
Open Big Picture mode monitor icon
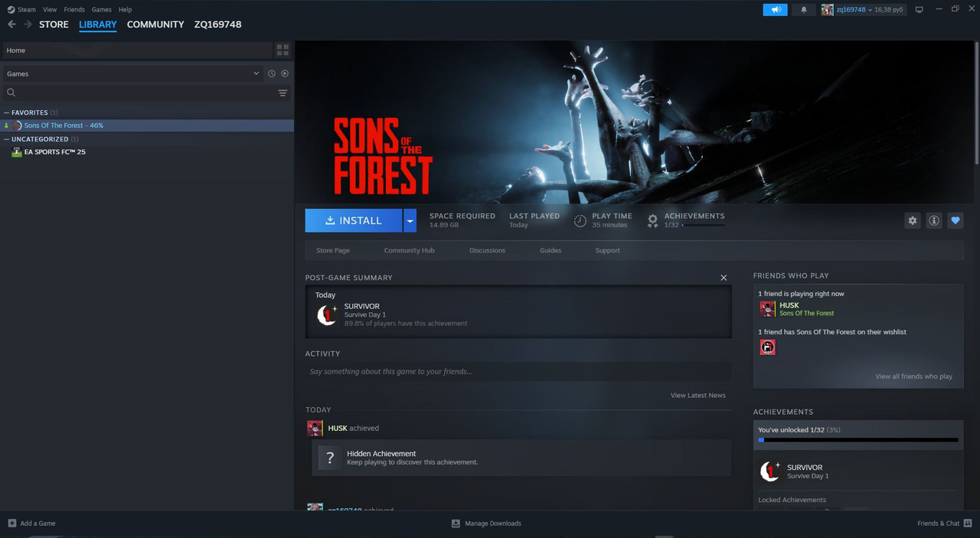920,9
